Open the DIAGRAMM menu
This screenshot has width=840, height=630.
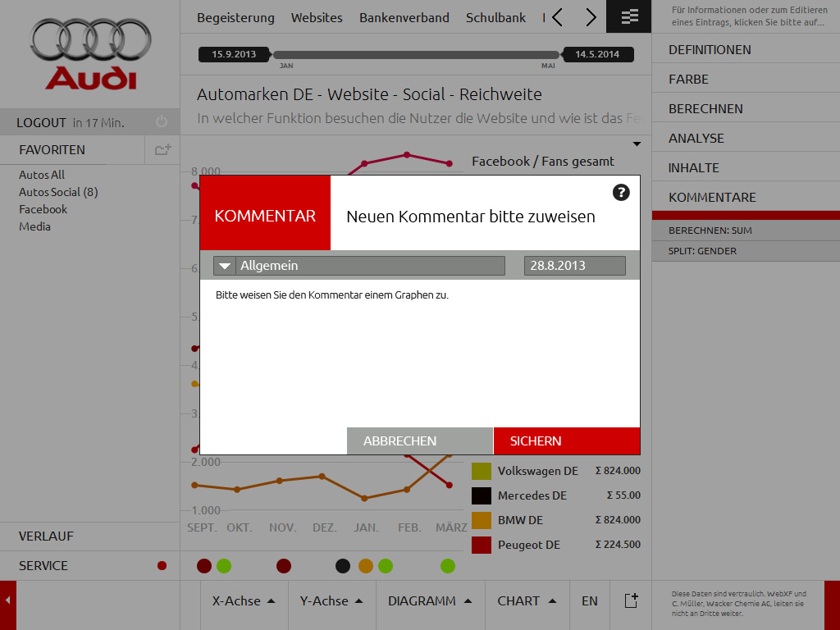coord(430,601)
